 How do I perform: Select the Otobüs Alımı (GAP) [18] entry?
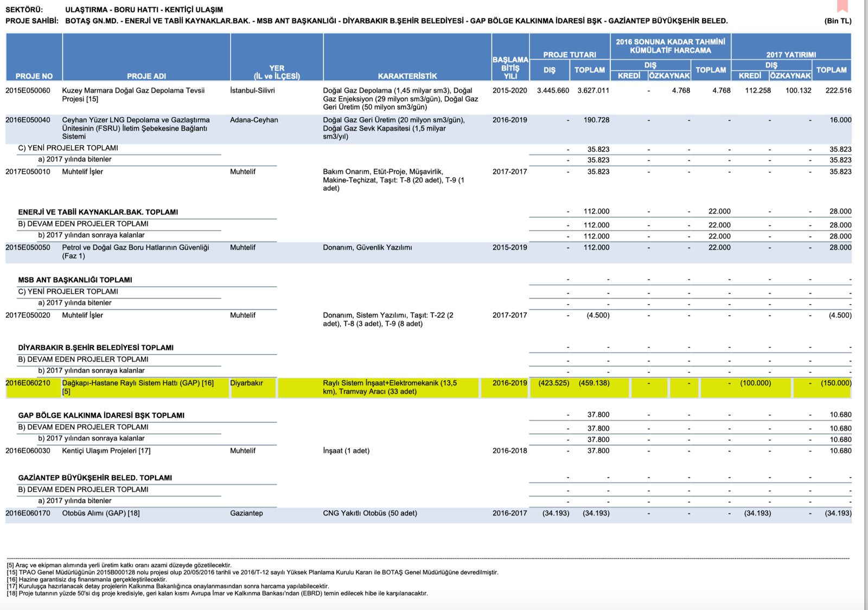pyautogui.click(x=101, y=513)
